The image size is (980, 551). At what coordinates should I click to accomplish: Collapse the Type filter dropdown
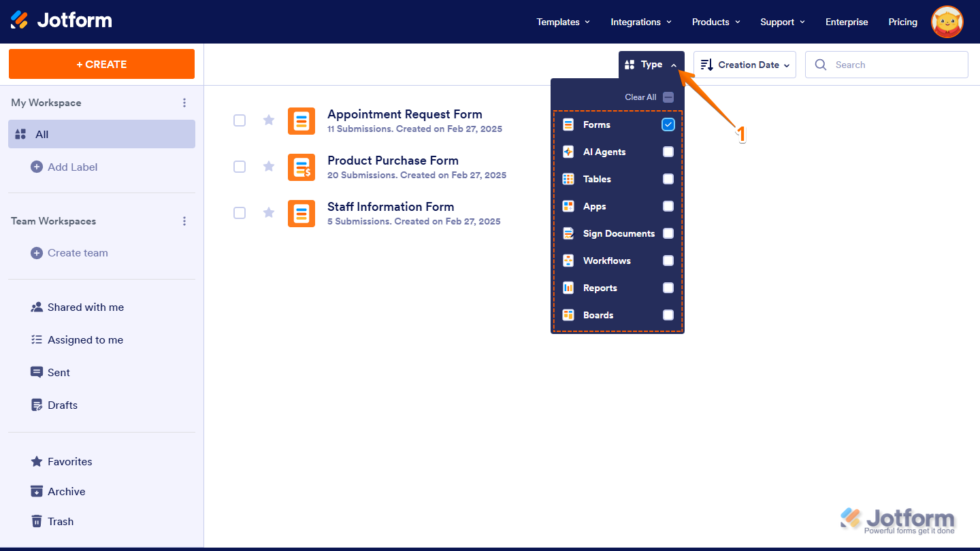[651, 64]
